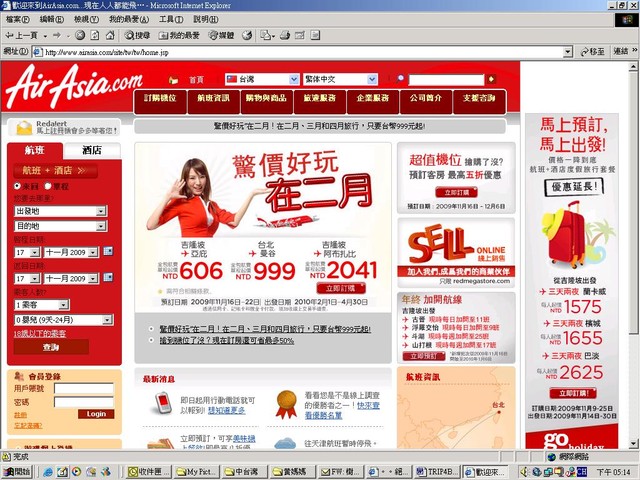640x480 pixels.
Task: Expand the origin (出發地) dropdown
Action: 60,211
